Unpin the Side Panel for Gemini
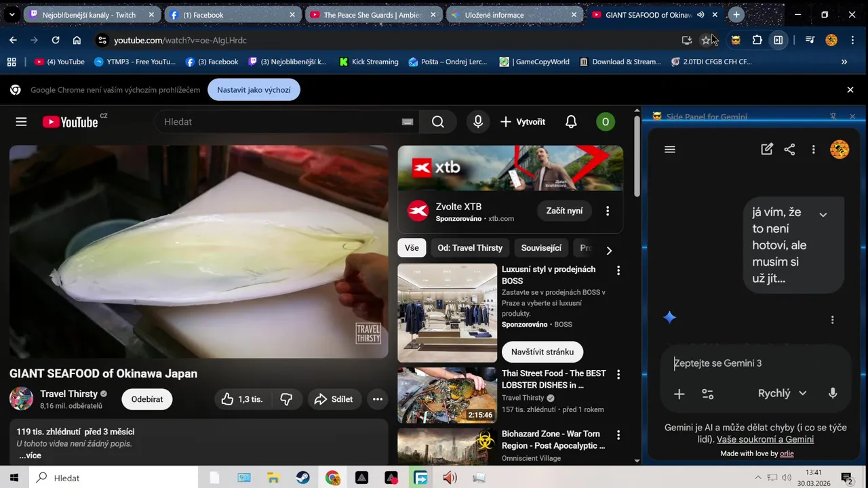The width and height of the screenshot is (868, 488). pyautogui.click(x=833, y=117)
